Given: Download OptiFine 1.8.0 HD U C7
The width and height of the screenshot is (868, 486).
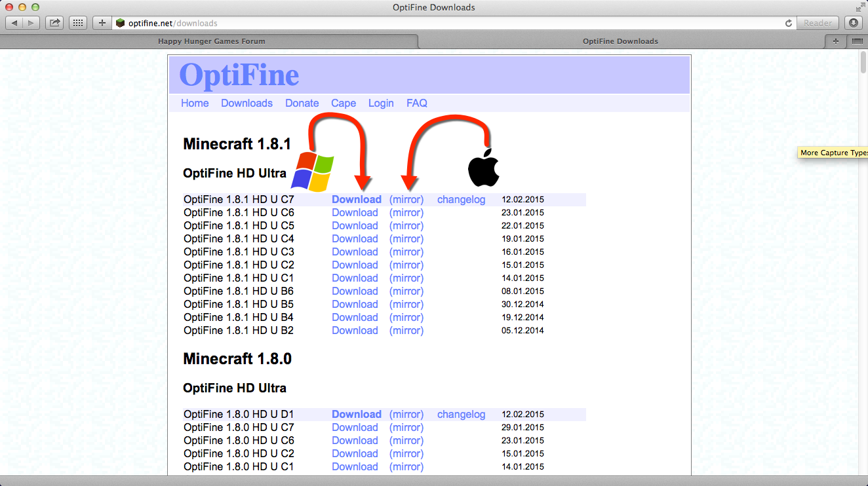Looking at the screenshot, I should point(355,428).
